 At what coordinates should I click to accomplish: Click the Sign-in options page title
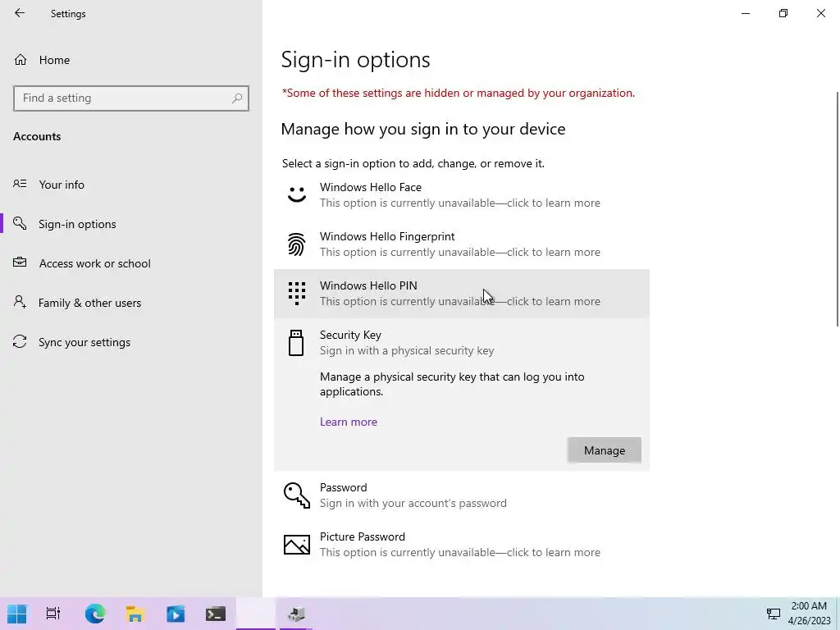click(356, 59)
